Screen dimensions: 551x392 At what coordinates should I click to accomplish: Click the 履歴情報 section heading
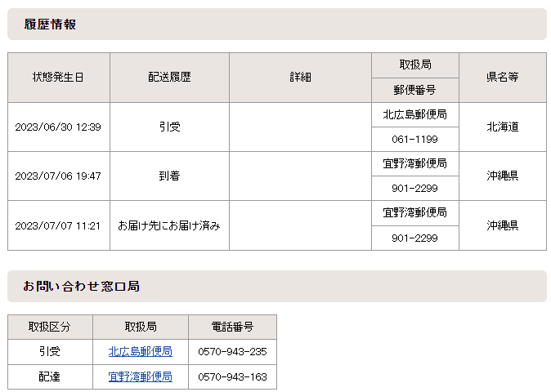[50, 24]
